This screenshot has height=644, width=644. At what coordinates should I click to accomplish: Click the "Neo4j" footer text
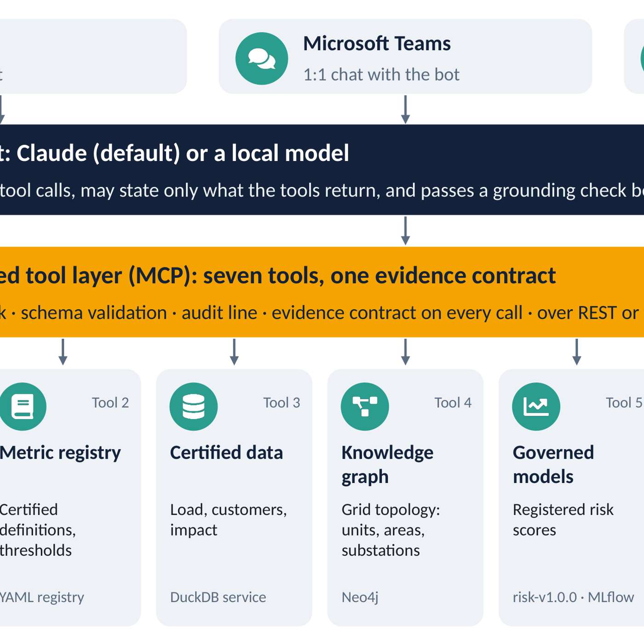[360, 597]
